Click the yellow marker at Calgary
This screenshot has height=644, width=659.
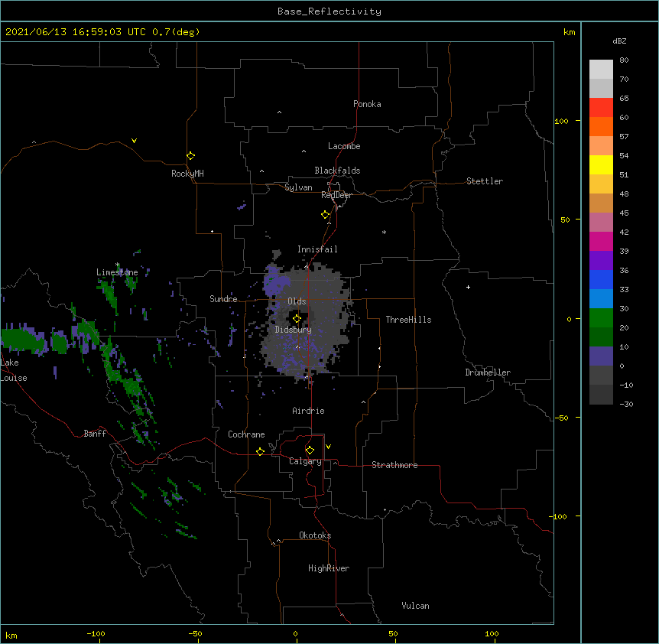coord(310,450)
